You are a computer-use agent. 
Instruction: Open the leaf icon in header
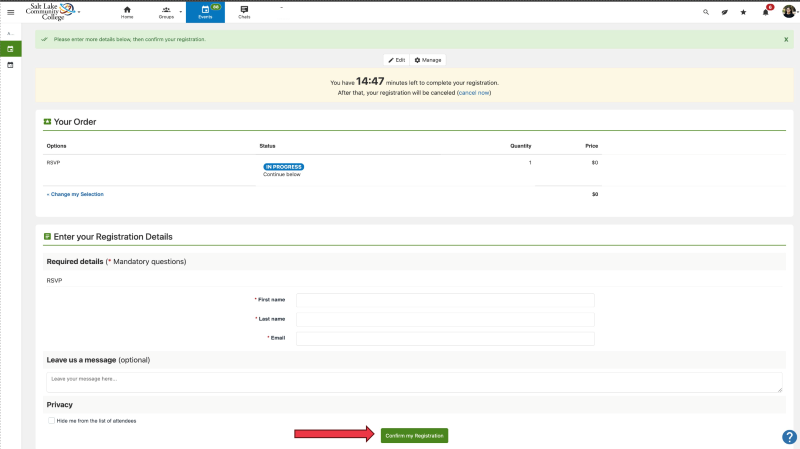[725, 12]
